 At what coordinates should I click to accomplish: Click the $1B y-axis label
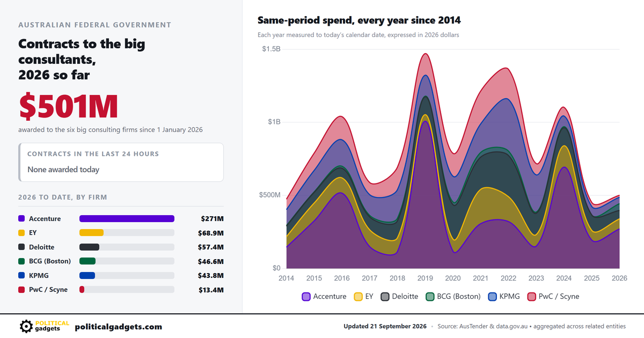tap(274, 122)
